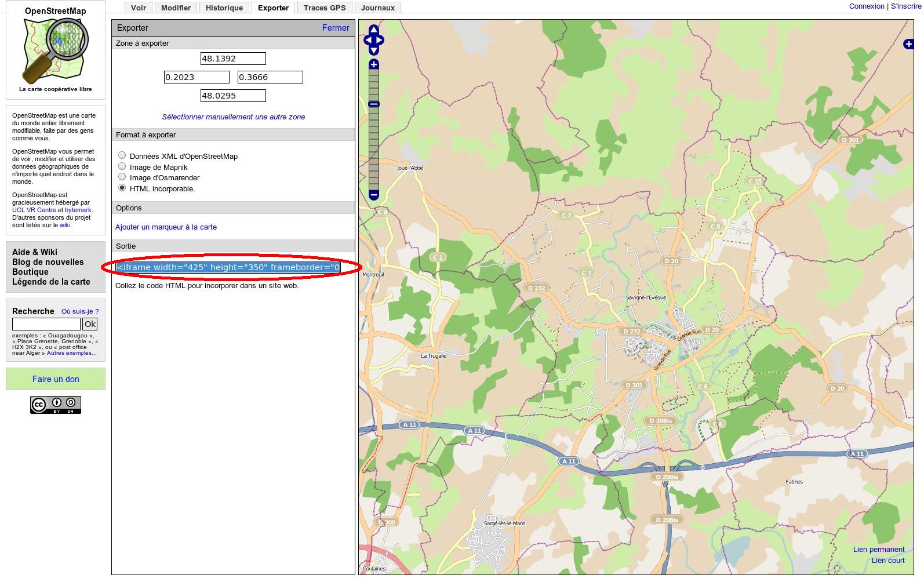Open the Traces GPS tab
The height and width of the screenshot is (578, 924).
tap(325, 8)
